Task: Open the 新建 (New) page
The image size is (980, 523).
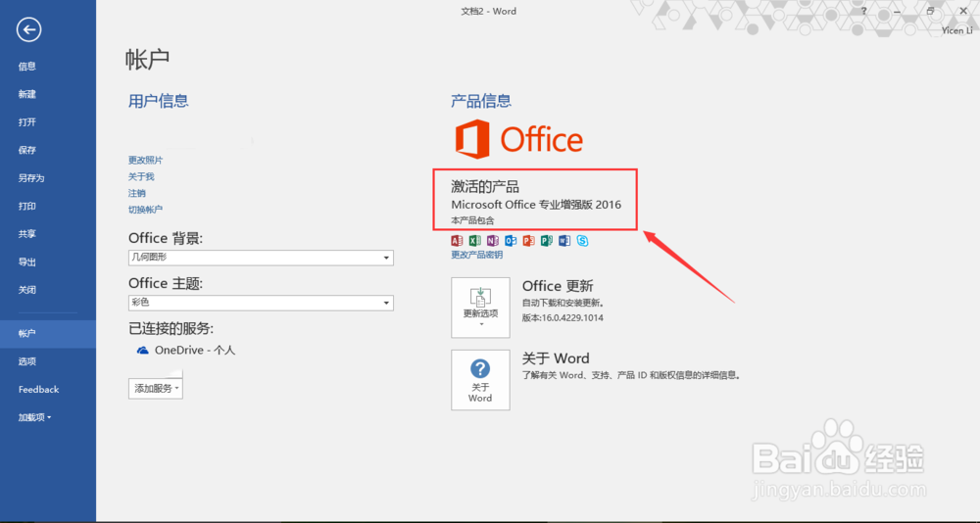Action: click(27, 94)
